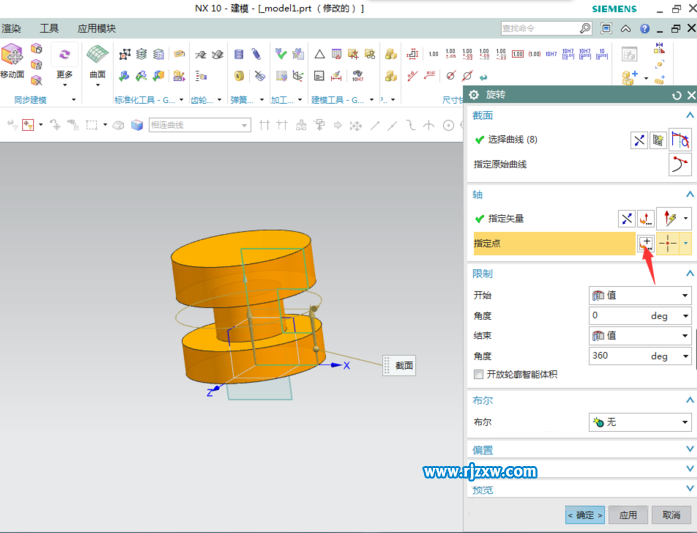
Task: Click the 曲面 surface tool icon
Action: (97, 55)
